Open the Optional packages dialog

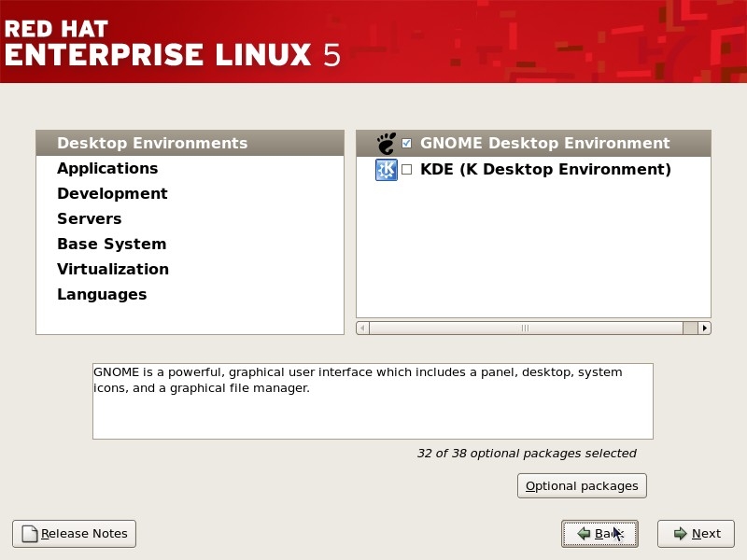pyautogui.click(x=582, y=485)
